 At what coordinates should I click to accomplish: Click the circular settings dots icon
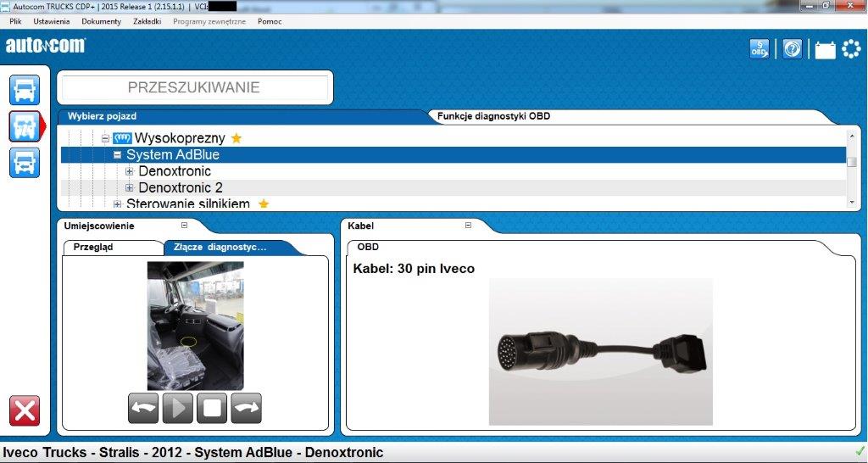point(851,49)
